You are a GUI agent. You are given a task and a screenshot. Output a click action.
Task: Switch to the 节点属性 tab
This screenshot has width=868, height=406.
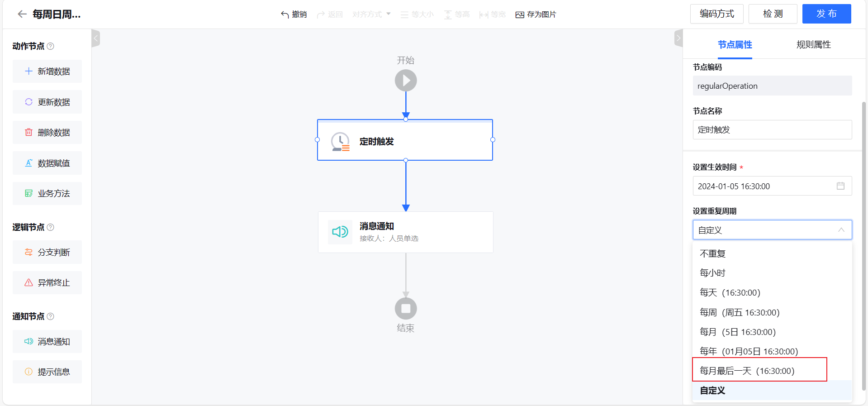tap(735, 45)
